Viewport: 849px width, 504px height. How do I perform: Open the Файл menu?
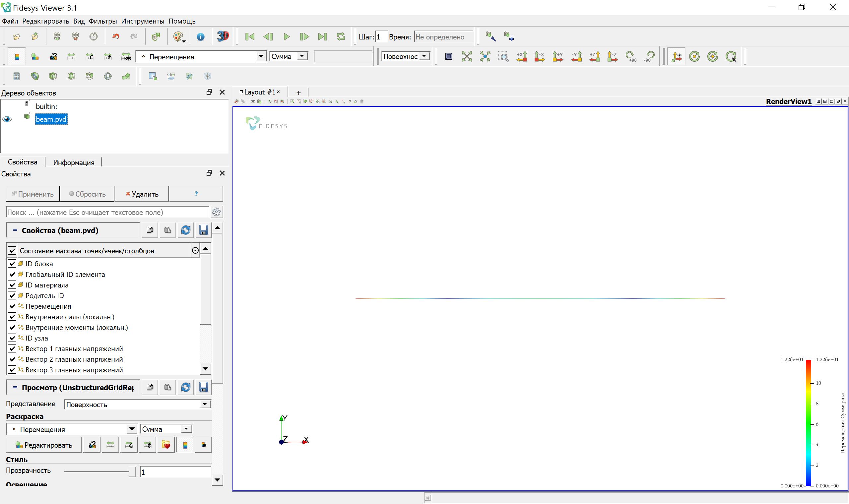pyautogui.click(x=10, y=21)
